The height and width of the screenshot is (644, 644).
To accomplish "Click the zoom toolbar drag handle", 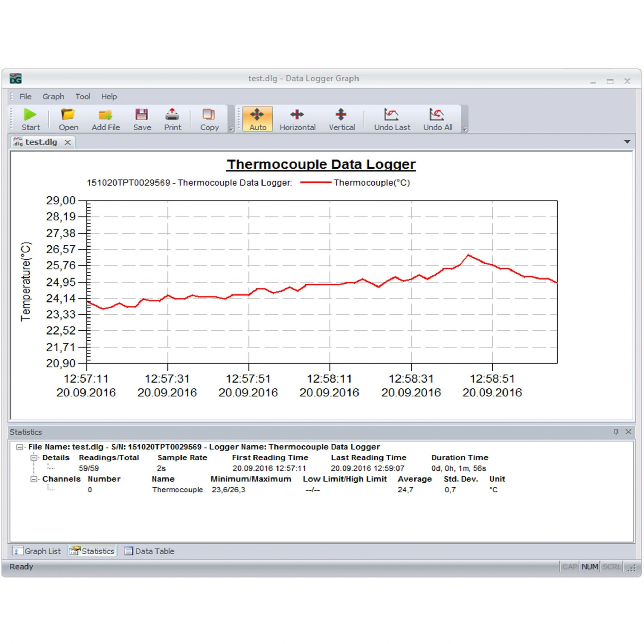I will coord(239,119).
